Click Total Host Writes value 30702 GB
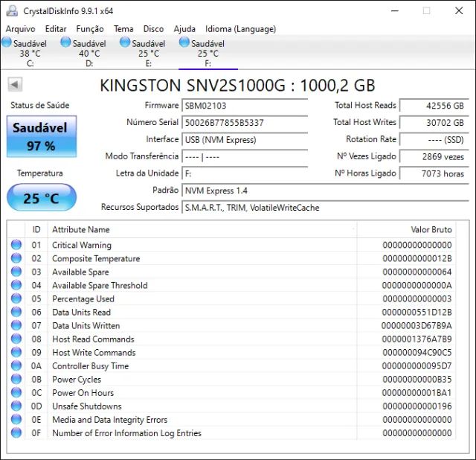This screenshot has height=460, width=476. pyautogui.click(x=434, y=123)
